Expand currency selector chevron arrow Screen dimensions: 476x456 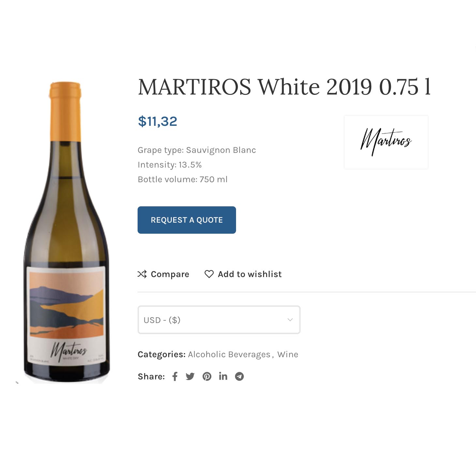290,320
